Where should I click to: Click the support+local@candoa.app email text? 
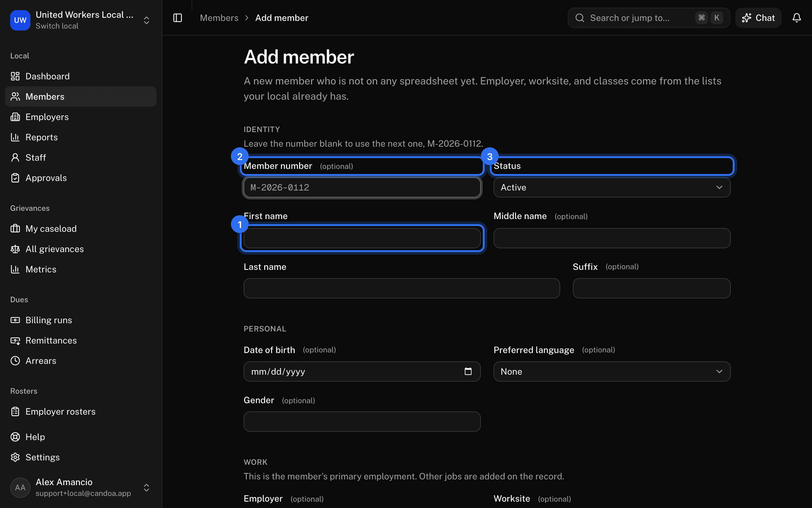83,493
